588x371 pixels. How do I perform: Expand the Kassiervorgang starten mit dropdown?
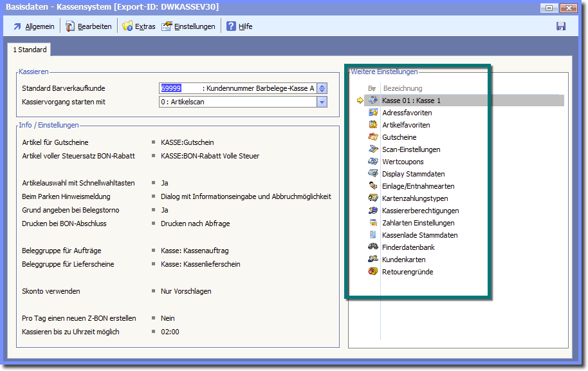click(322, 102)
